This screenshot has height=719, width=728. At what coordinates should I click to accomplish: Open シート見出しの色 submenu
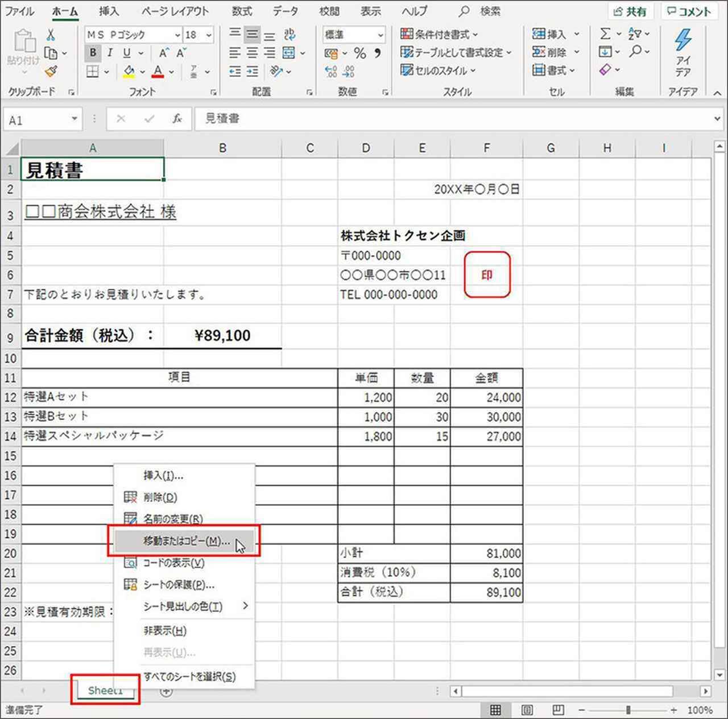pos(184,606)
